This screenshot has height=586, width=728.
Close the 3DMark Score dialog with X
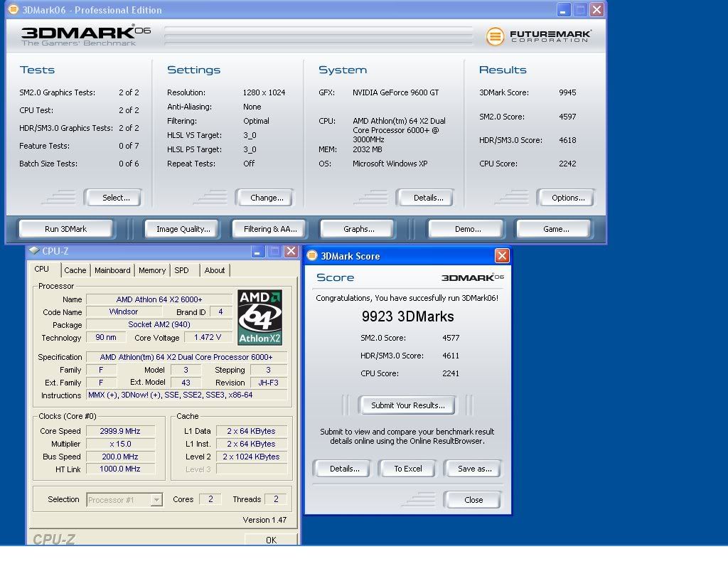tap(502, 255)
